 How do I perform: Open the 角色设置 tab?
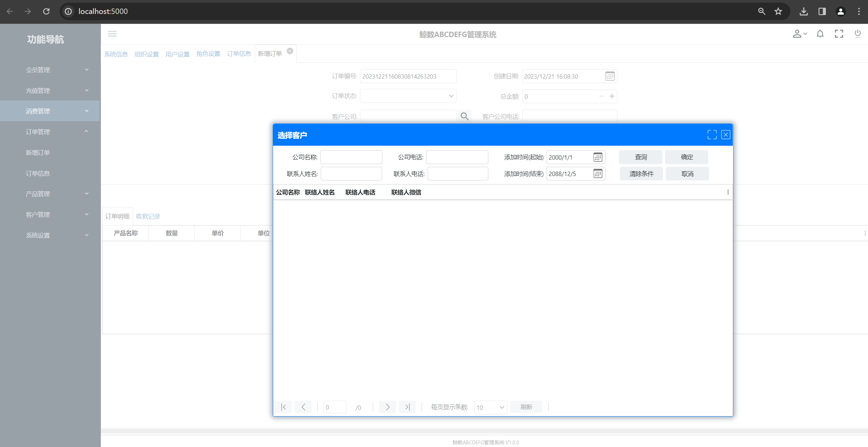(208, 54)
